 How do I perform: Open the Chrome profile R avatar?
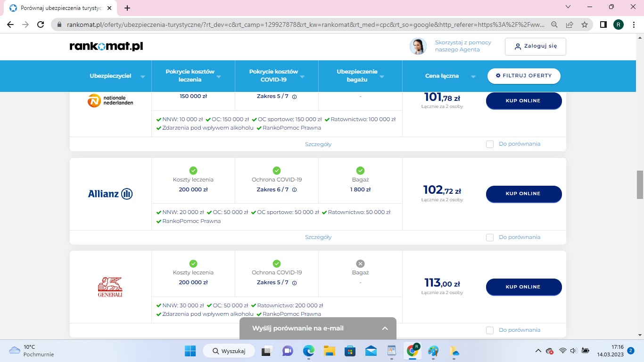pos(619,25)
